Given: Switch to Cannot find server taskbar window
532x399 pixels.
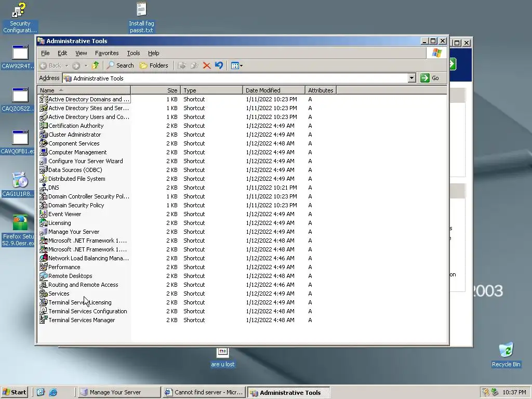Looking at the screenshot, I should (x=204, y=392).
